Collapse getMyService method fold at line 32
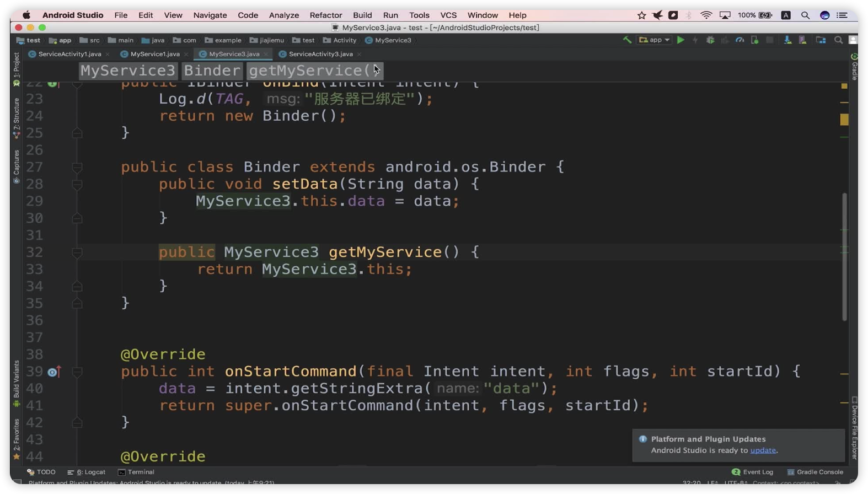The width and height of the screenshot is (868, 494). point(77,253)
